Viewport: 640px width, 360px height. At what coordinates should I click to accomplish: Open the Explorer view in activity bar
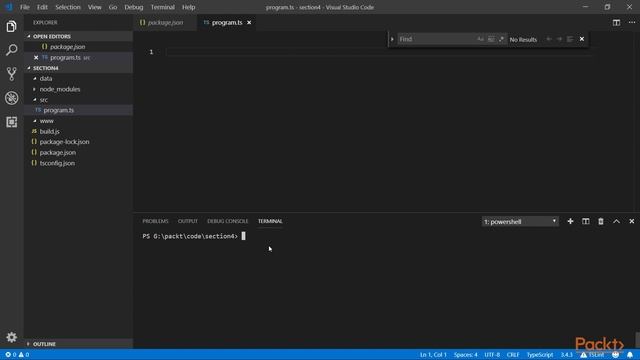[x=11, y=27]
